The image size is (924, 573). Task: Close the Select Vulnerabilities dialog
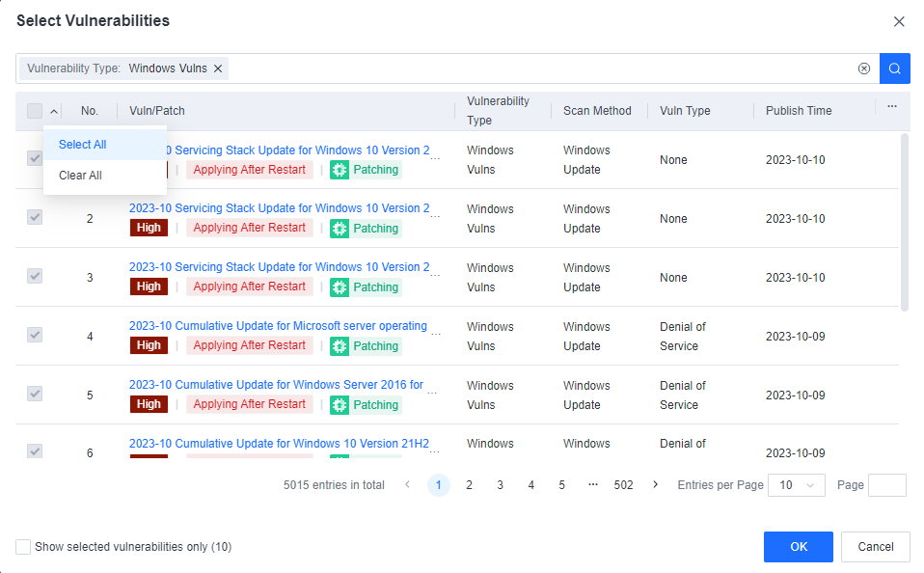pyautogui.click(x=899, y=21)
